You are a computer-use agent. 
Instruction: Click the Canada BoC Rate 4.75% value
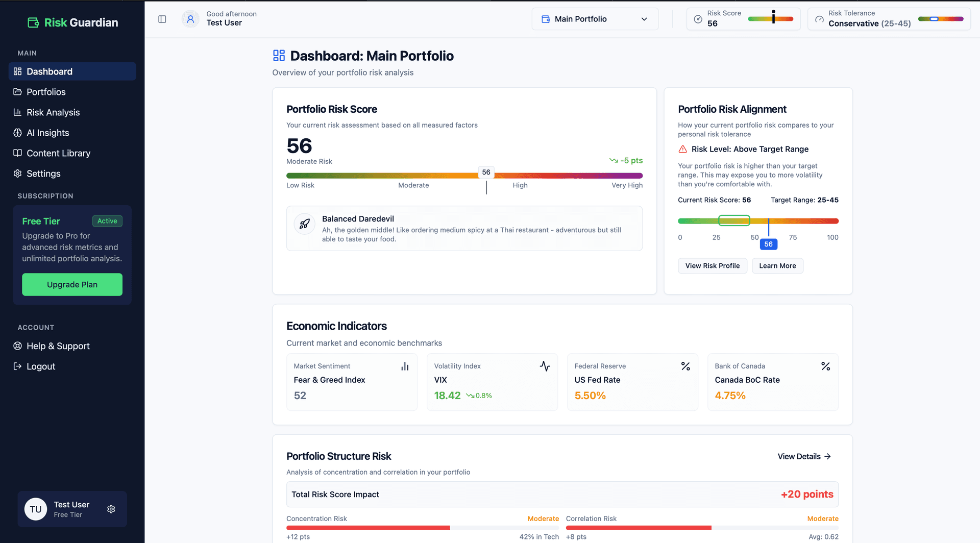(x=730, y=396)
